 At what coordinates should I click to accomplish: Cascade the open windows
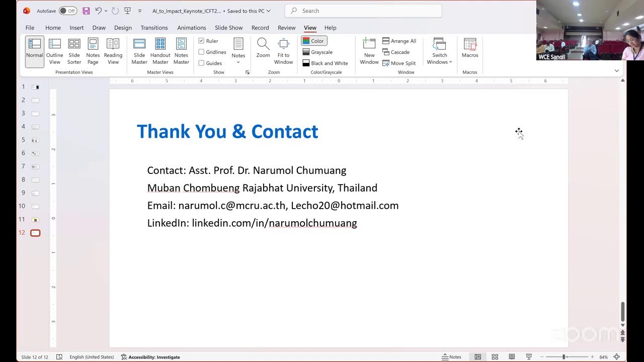coord(396,52)
